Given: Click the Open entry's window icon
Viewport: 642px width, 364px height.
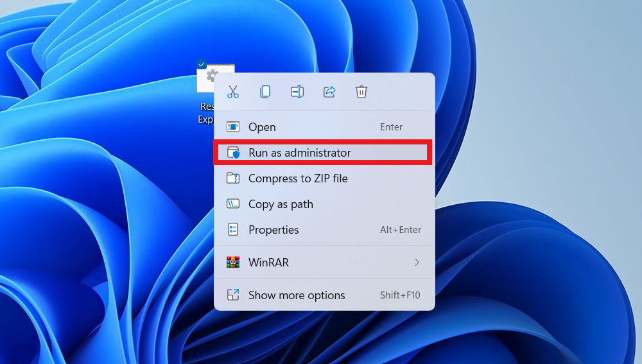Looking at the screenshot, I should click(233, 127).
